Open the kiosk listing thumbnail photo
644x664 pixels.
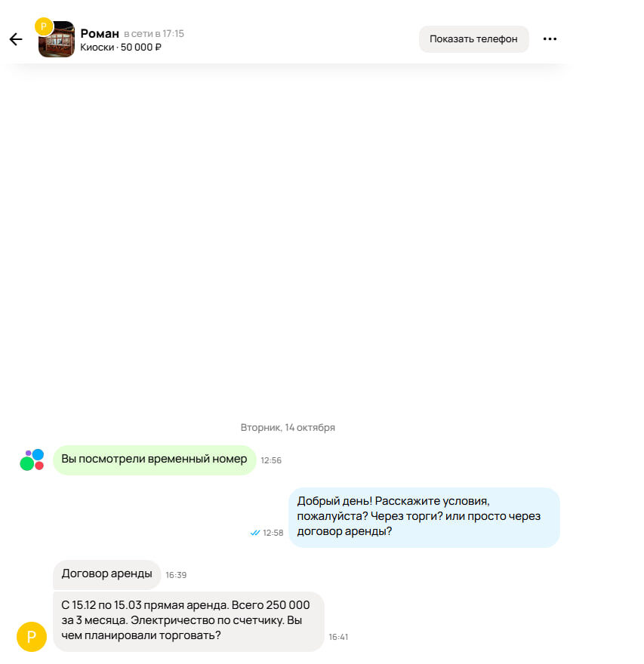tap(57, 39)
